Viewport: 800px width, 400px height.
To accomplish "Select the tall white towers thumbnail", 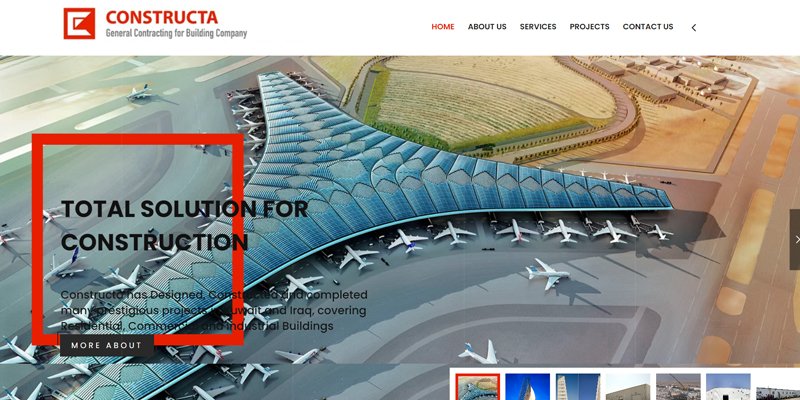I will click(578, 387).
